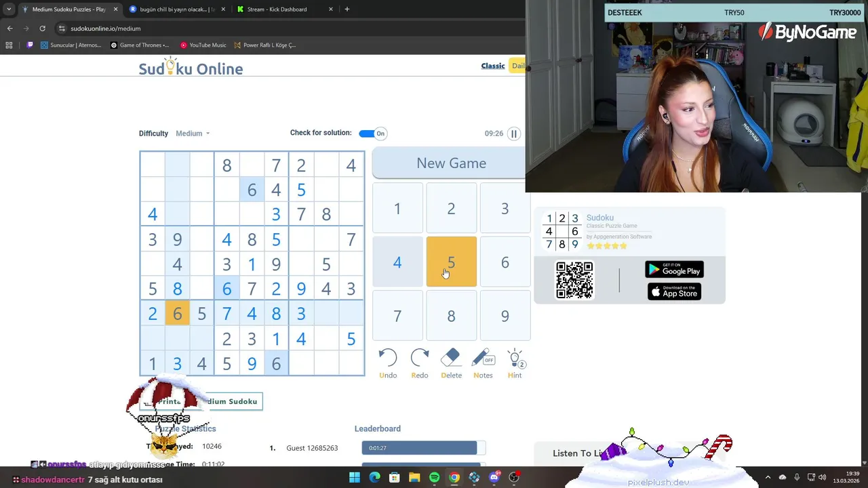
Task: Click the Sudoku Online logo
Action: click(191, 68)
